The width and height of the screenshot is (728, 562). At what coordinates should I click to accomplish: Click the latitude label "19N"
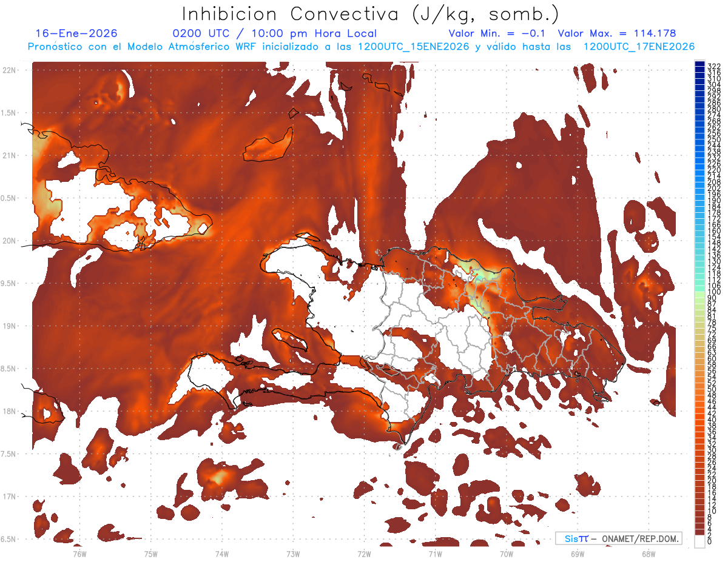9,326
